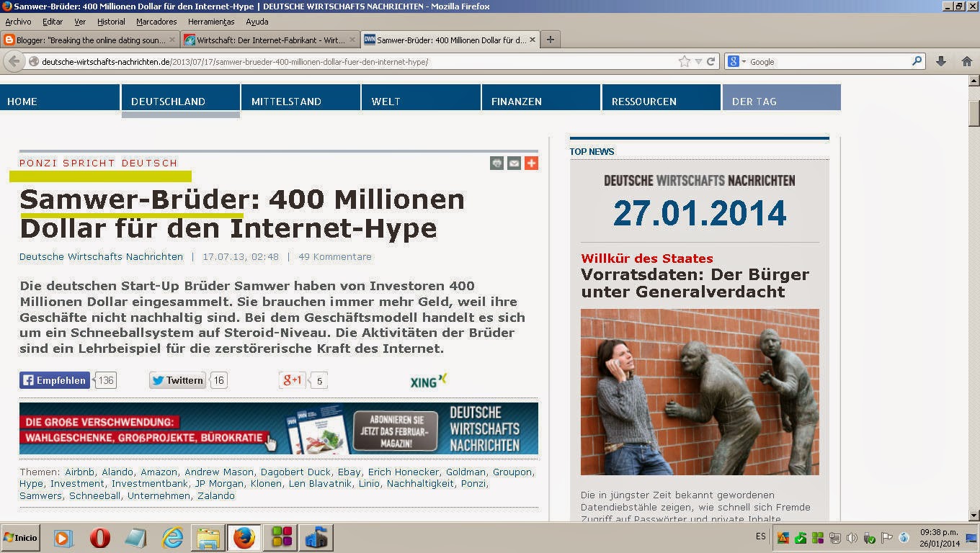Viewport: 980px width, 553px height.
Task: Click the print article icon
Action: [x=496, y=163]
